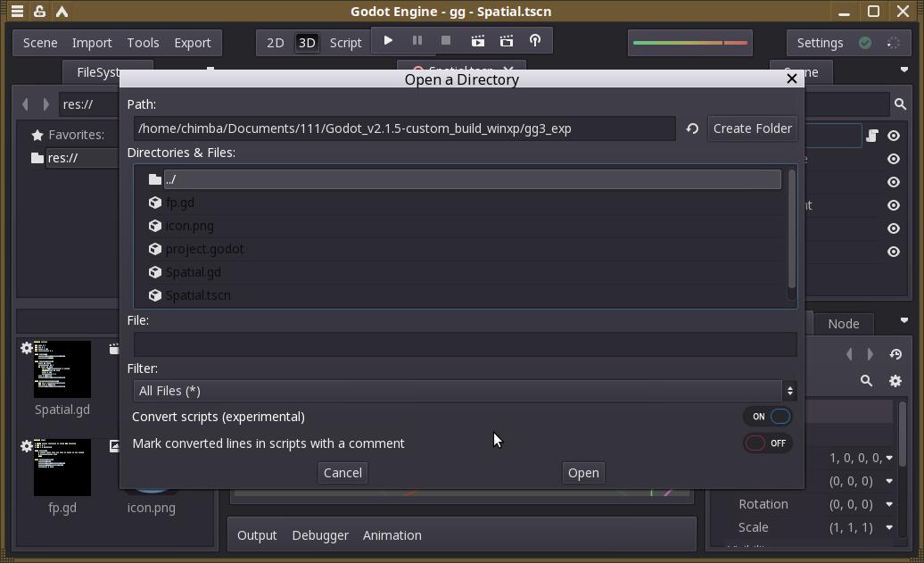Open the Export menu
924x563 pixels.
pyautogui.click(x=192, y=43)
